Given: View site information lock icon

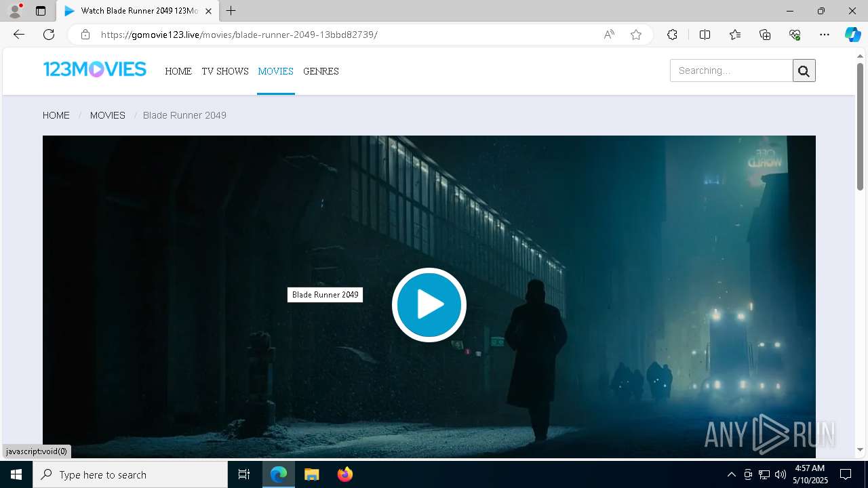Looking at the screenshot, I should pyautogui.click(x=85, y=35).
